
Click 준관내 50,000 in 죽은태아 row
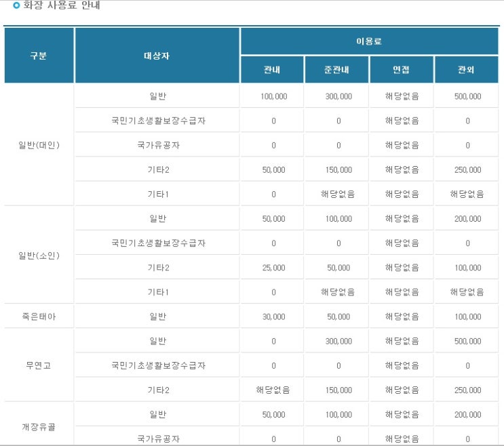338,317
